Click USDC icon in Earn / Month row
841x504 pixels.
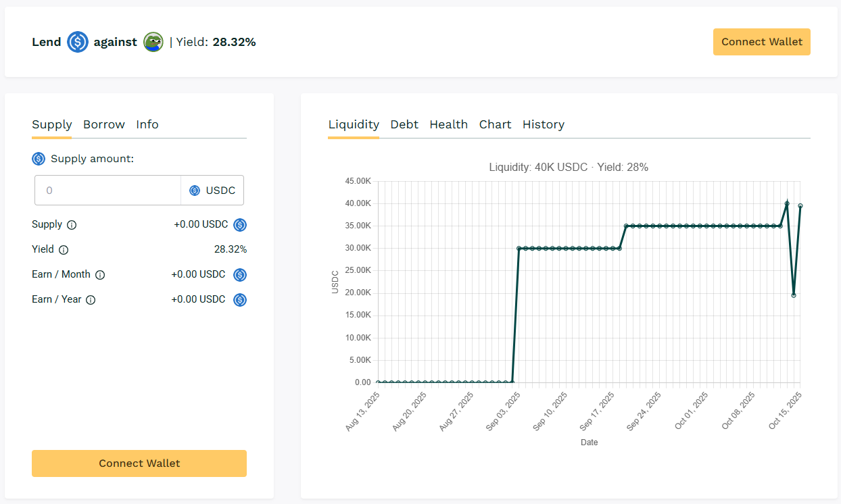tap(240, 275)
